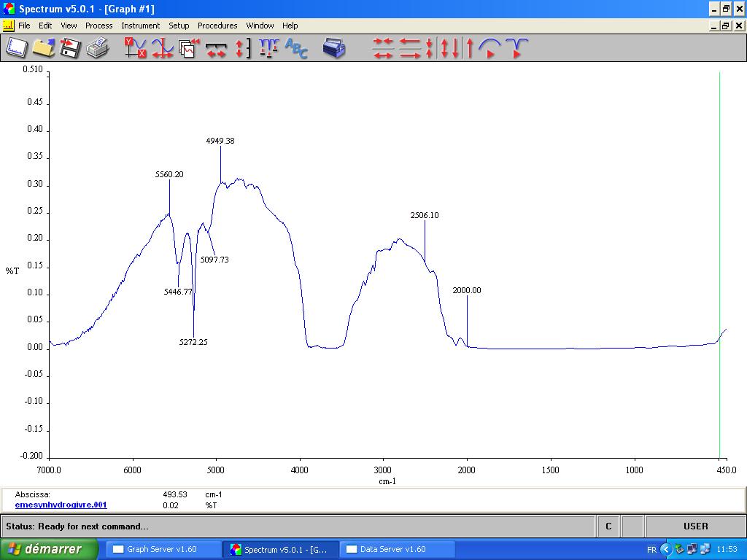This screenshot has height=560, width=747.
Task: Click the horizontal arrows expand-range icon
Action: tap(215, 48)
